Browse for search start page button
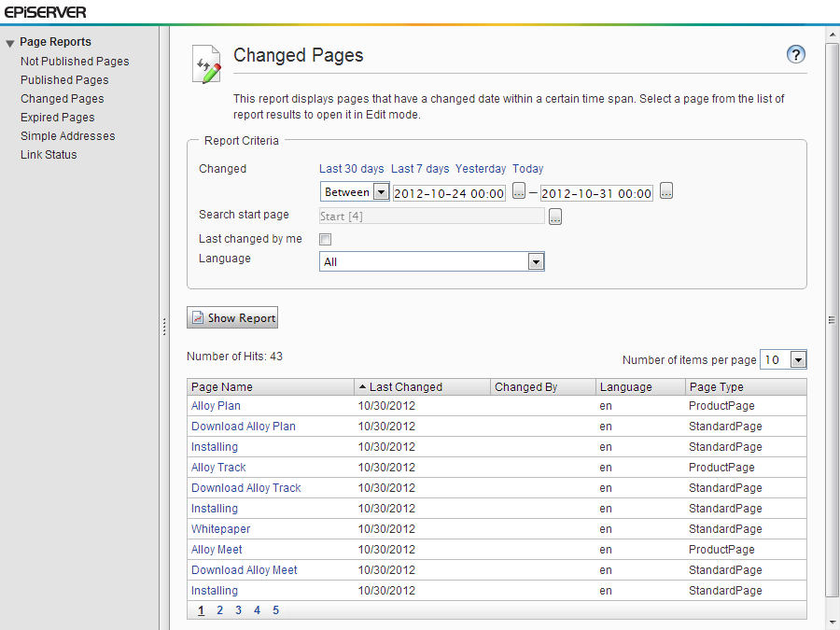840x630 pixels. tap(555, 217)
